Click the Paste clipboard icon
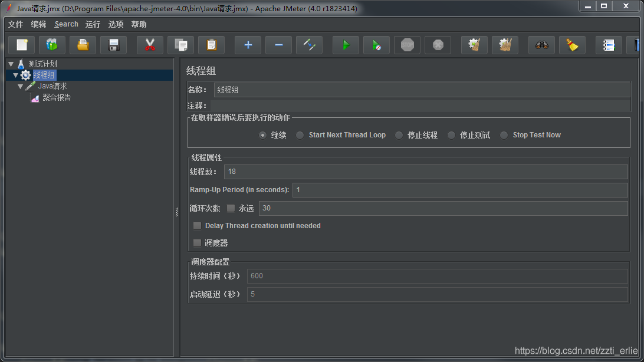The width and height of the screenshot is (644, 362). (211, 45)
